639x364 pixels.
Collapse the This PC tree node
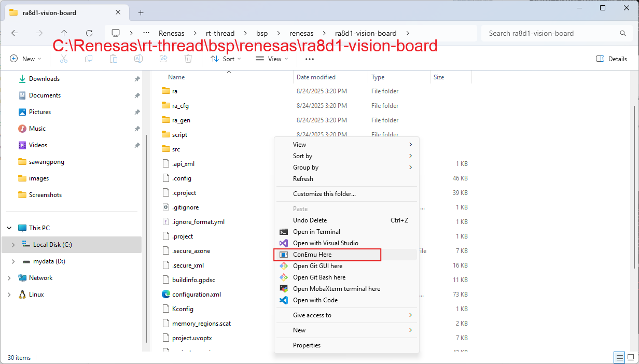pyautogui.click(x=9, y=228)
